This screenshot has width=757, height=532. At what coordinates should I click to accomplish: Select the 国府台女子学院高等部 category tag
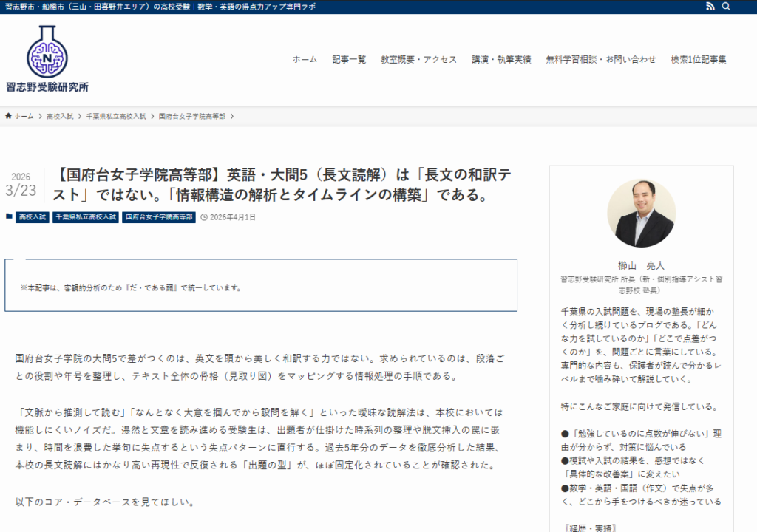[159, 217]
